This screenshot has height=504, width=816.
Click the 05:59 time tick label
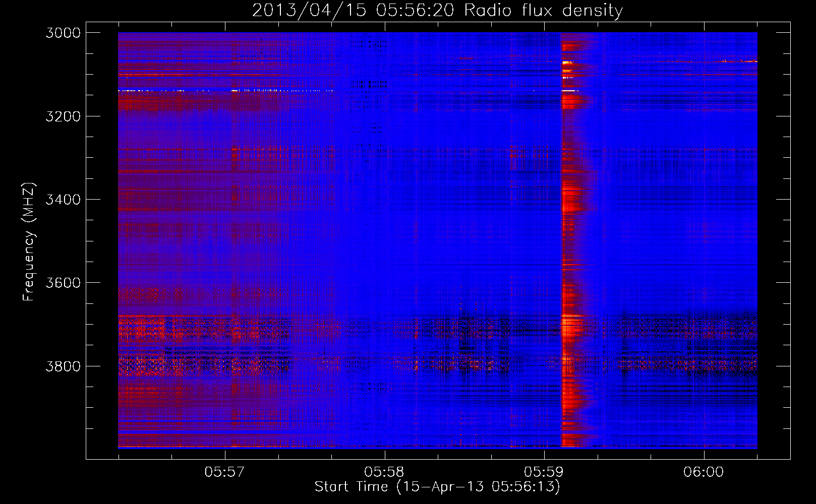pyautogui.click(x=544, y=472)
